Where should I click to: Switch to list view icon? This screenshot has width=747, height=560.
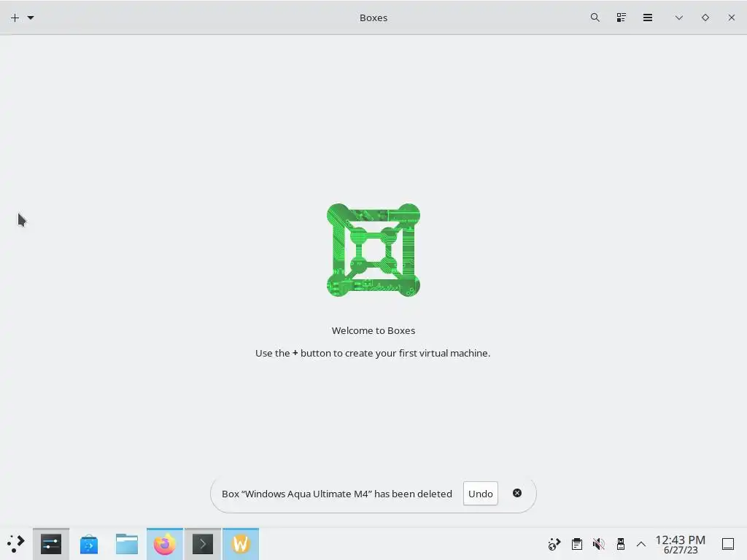[622, 17]
